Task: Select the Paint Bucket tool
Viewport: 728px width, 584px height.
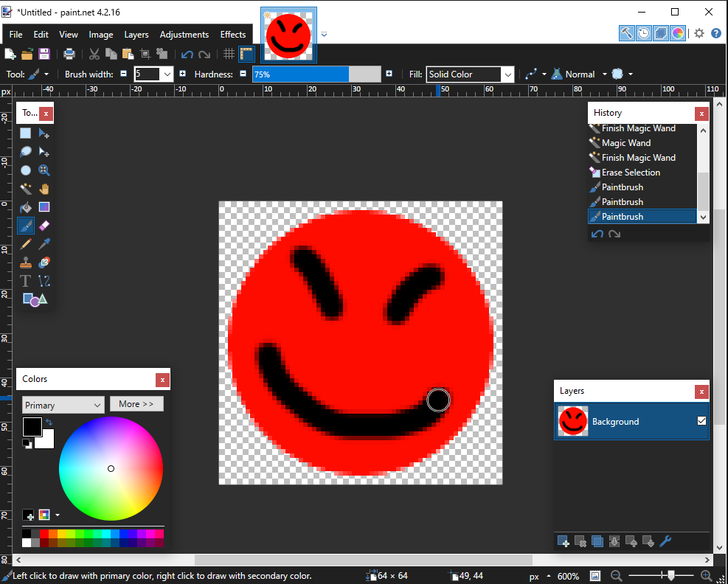Action: (x=26, y=207)
